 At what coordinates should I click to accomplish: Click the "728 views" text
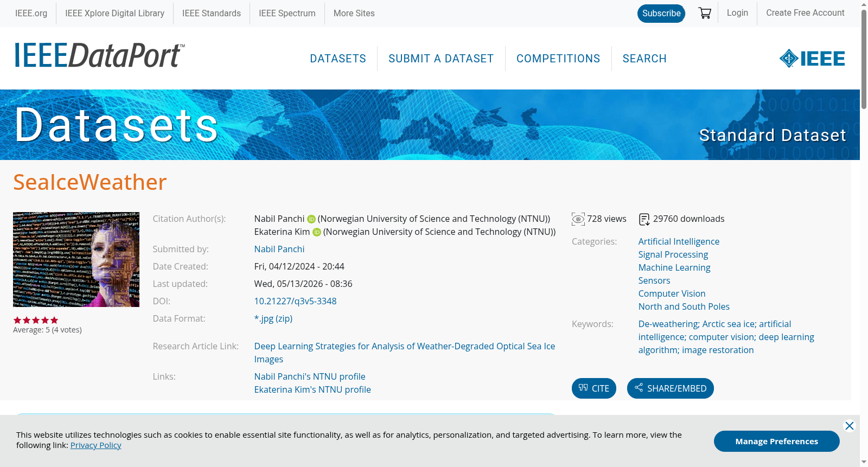(x=607, y=219)
